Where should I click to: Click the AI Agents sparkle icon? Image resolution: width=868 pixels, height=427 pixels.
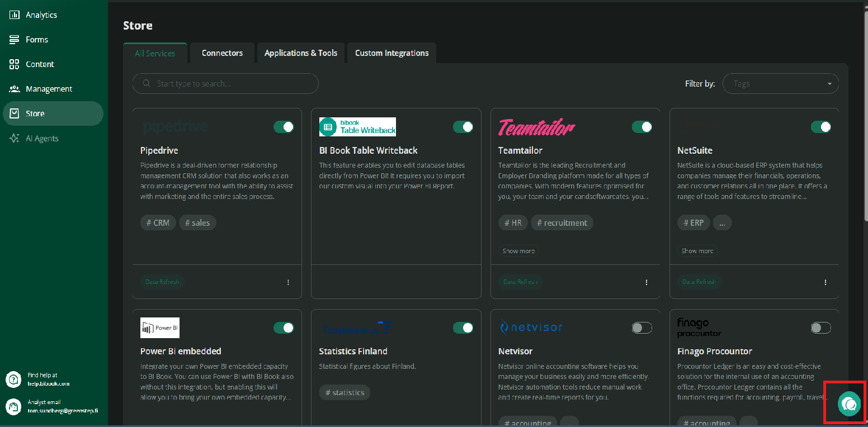tap(15, 139)
